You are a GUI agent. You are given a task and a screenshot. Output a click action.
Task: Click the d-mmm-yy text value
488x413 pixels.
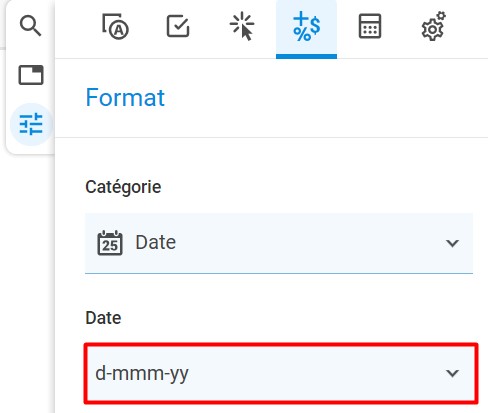[x=142, y=374]
